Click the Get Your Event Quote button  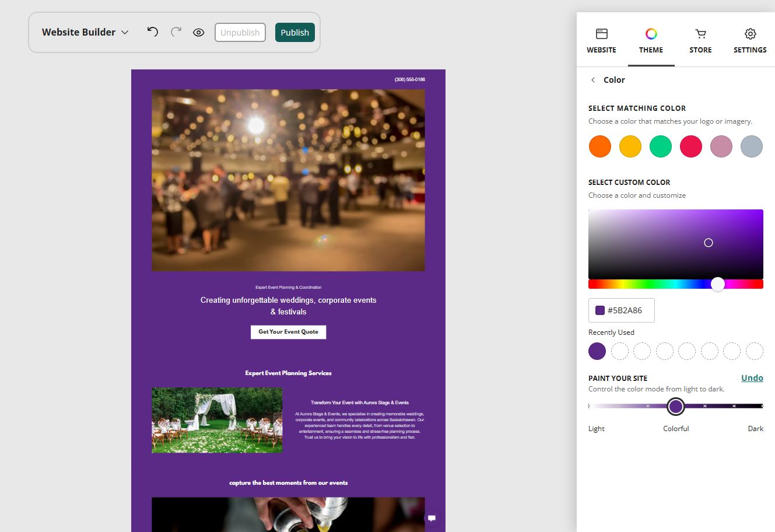pos(289,332)
